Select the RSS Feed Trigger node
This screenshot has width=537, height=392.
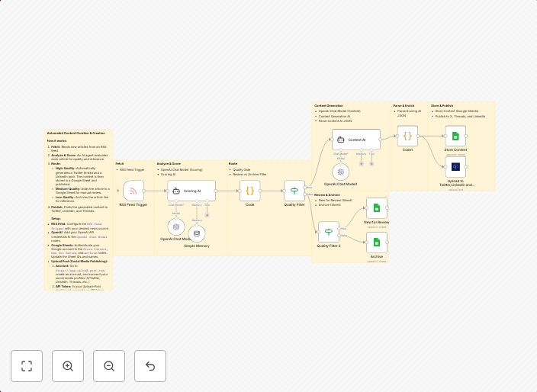coord(133,191)
